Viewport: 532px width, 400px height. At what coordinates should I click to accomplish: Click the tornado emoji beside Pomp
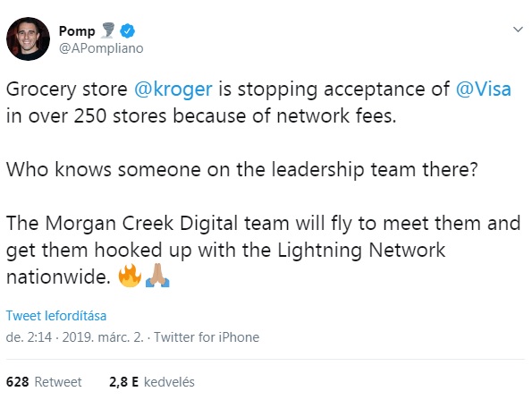108,30
